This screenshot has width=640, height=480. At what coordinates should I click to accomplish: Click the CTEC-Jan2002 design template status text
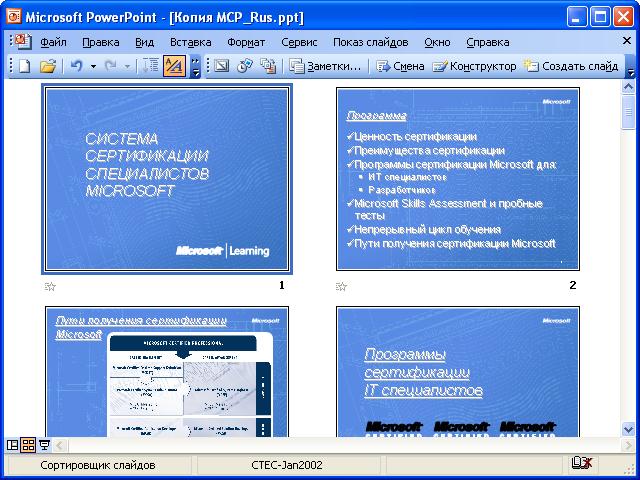[287, 465]
